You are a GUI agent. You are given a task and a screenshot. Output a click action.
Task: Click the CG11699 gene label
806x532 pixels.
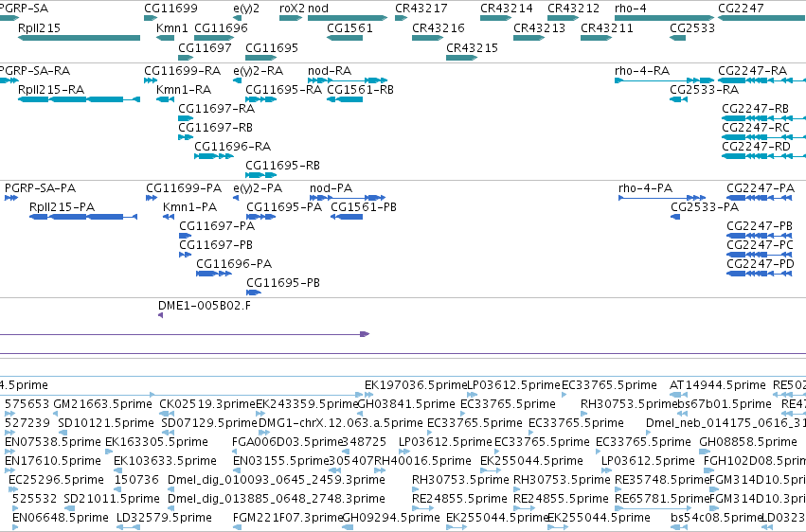click(170, 9)
